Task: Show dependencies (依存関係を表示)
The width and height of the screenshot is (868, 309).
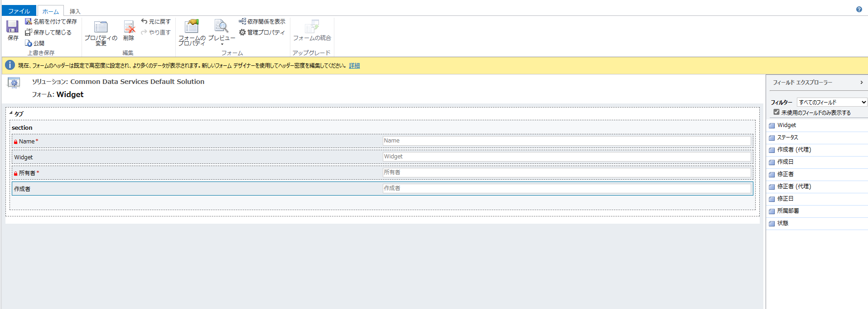Action: click(262, 21)
